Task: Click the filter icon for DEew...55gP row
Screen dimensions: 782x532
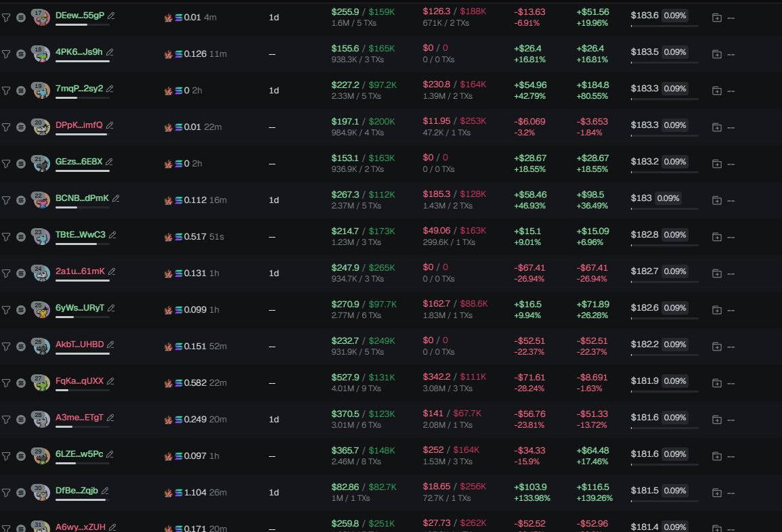Action: click(6, 18)
